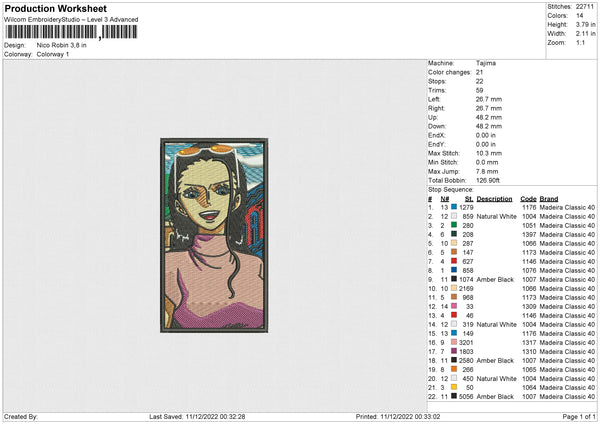Click the Description column header

click(x=494, y=199)
